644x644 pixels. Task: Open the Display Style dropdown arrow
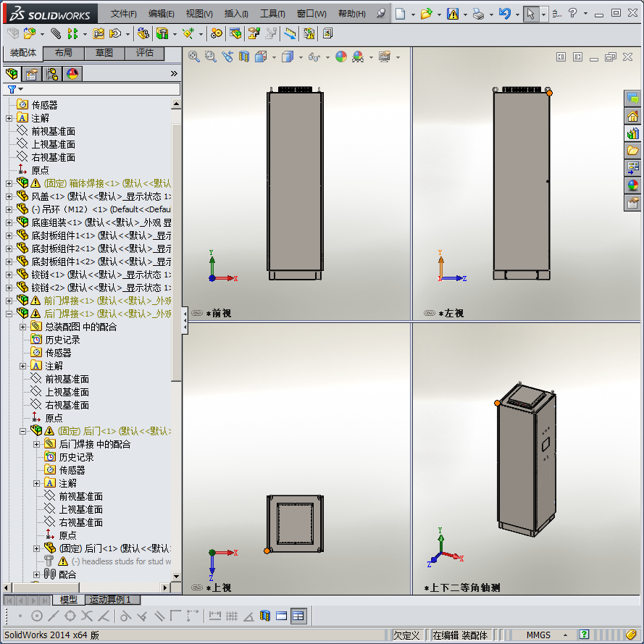(x=301, y=57)
